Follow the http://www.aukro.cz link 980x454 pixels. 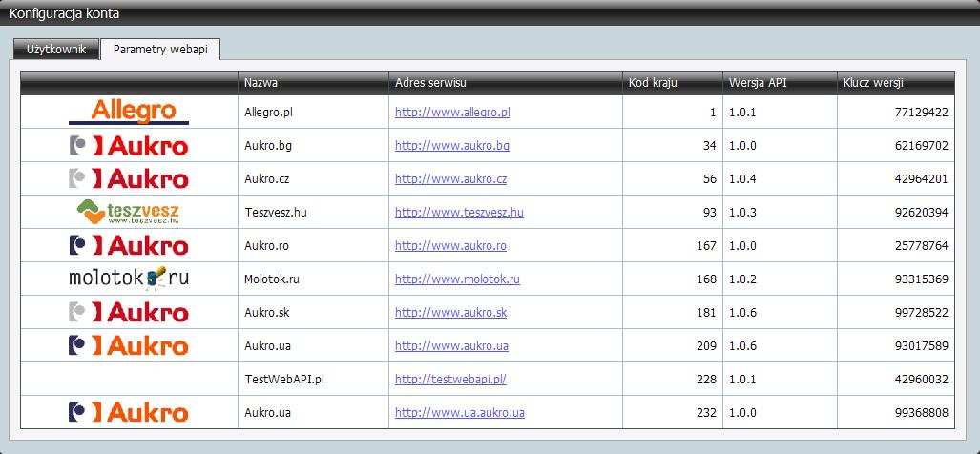450,179
